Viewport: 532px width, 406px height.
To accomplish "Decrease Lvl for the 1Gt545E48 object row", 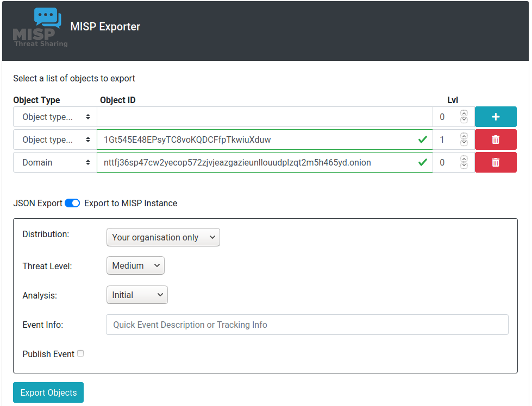I will click(x=464, y=143).
